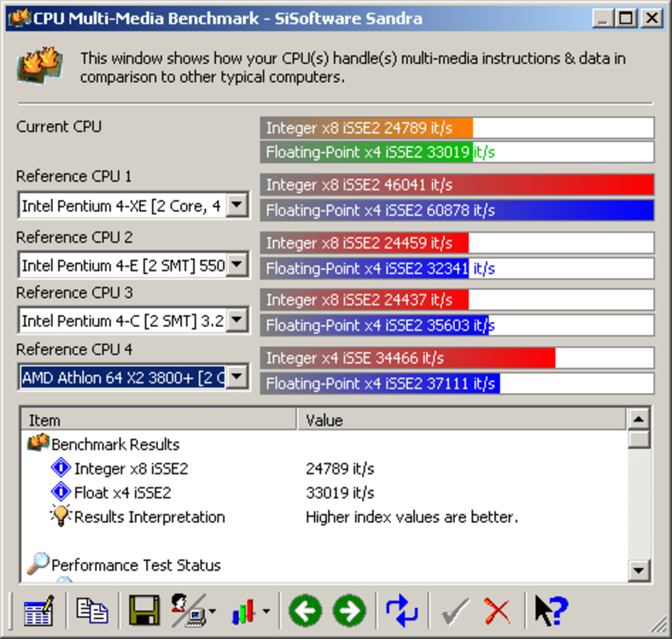The width and height of the screenshot is (672, 639).
Task: Open dropdown arrow next to chart icon
Action: point(266,611)
